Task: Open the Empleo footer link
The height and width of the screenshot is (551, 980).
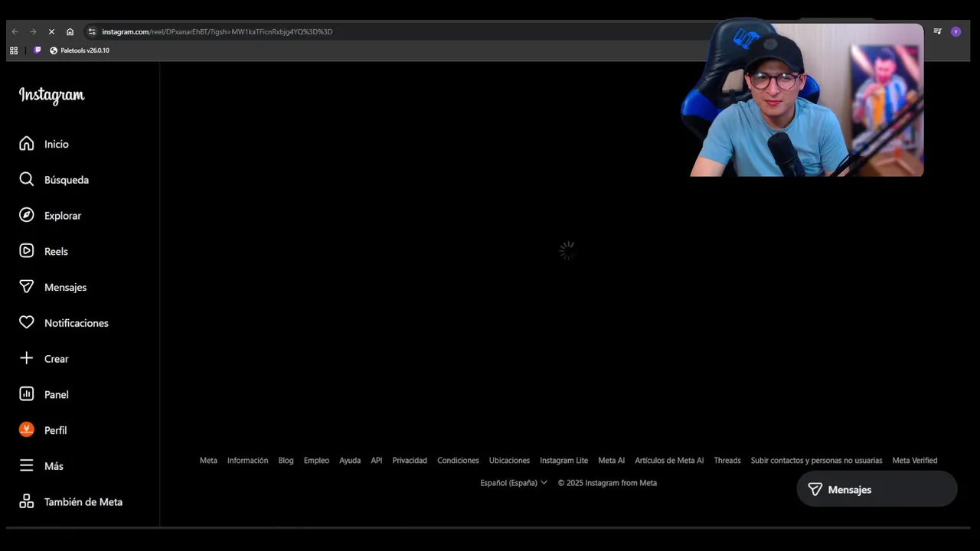Action: (316, 461)
